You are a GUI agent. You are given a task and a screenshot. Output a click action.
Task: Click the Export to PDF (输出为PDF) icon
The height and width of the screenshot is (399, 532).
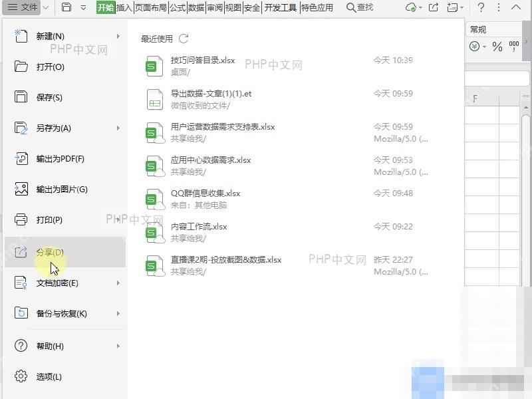[x=21, y=158]
